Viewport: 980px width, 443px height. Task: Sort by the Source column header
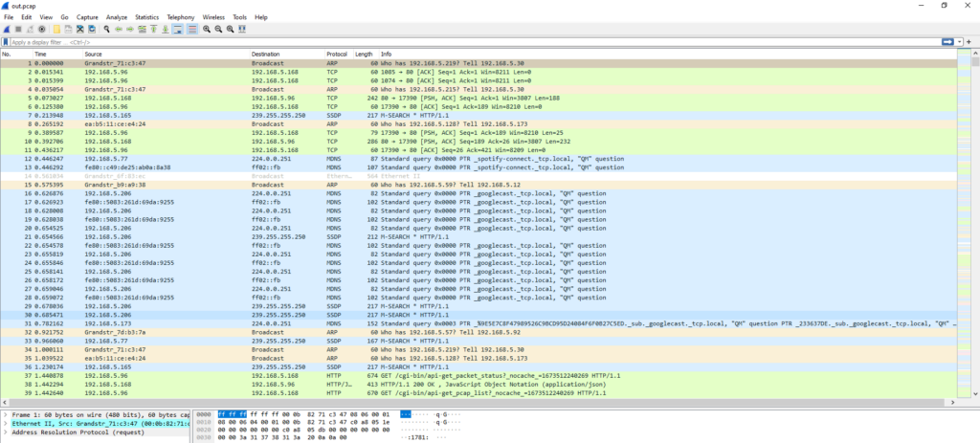tap(167, 55)
